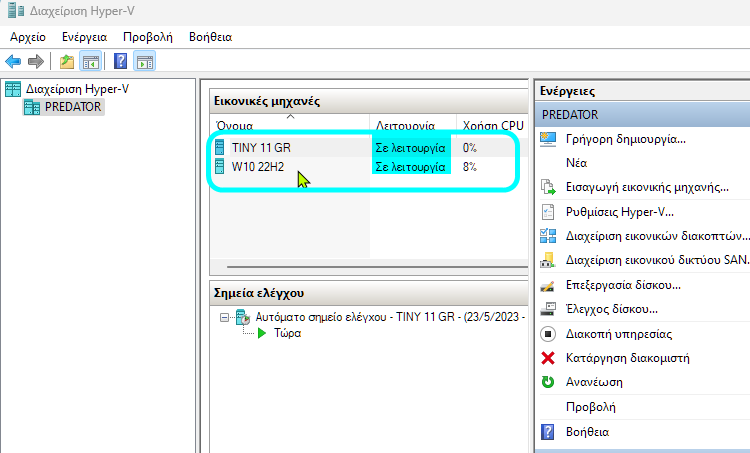Image resolution: width=750 pixels, height=453 pixels.
Task: Click the horizontal scrollbar of virtual machines list
Action: 377,266
